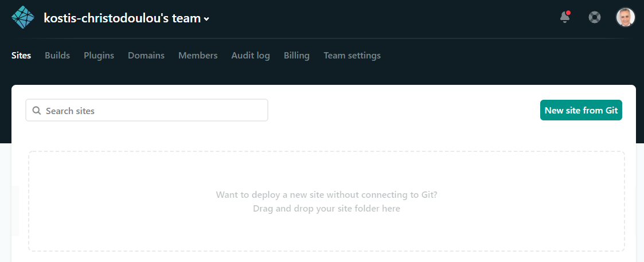Open the support lifebuoy icon
Image resolution: width=644 pixels, height=262 pixels.
tap(595, 17)
